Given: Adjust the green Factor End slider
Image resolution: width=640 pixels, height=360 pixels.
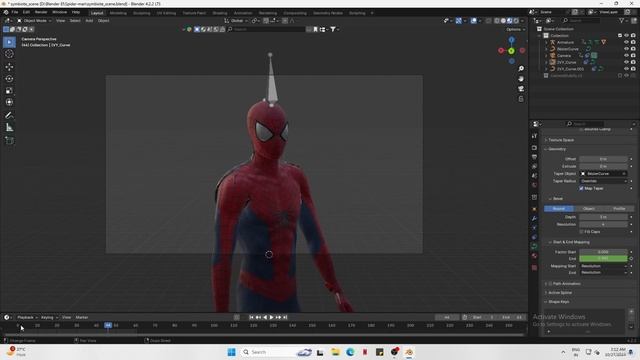Looking at the screenshot, I should [603, 258].
